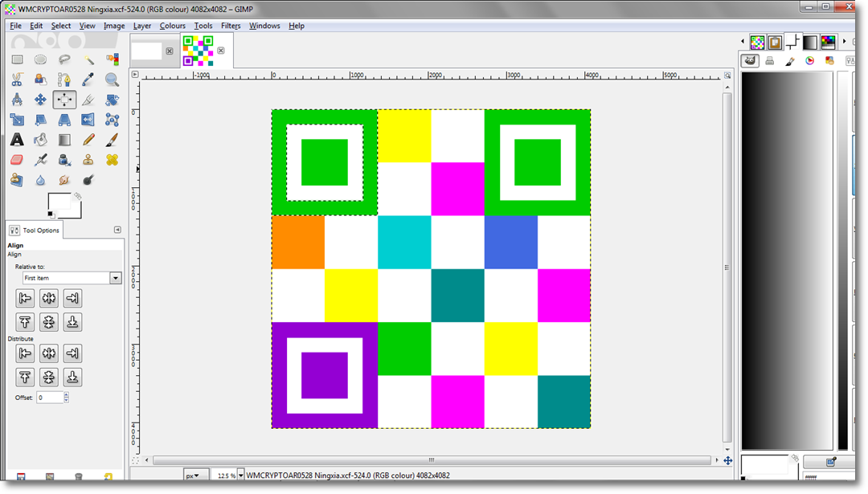Toggle zoom image when window resizes
This screenshot has height=494, width=868.
(727, 75)
